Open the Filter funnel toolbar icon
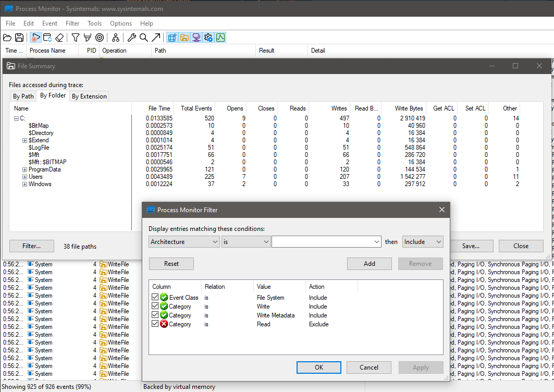The width and height of the screenshot is (554, 392). pyautogui.click(x=76, y=38)
